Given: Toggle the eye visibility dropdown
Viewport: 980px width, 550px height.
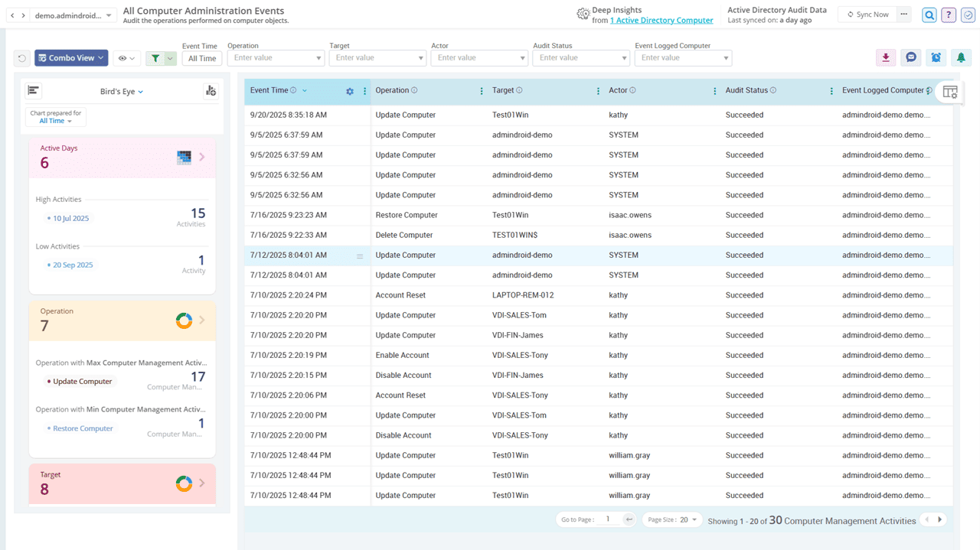Looking at the screenshot, I should pyautogui.click(x=126, y=58).
